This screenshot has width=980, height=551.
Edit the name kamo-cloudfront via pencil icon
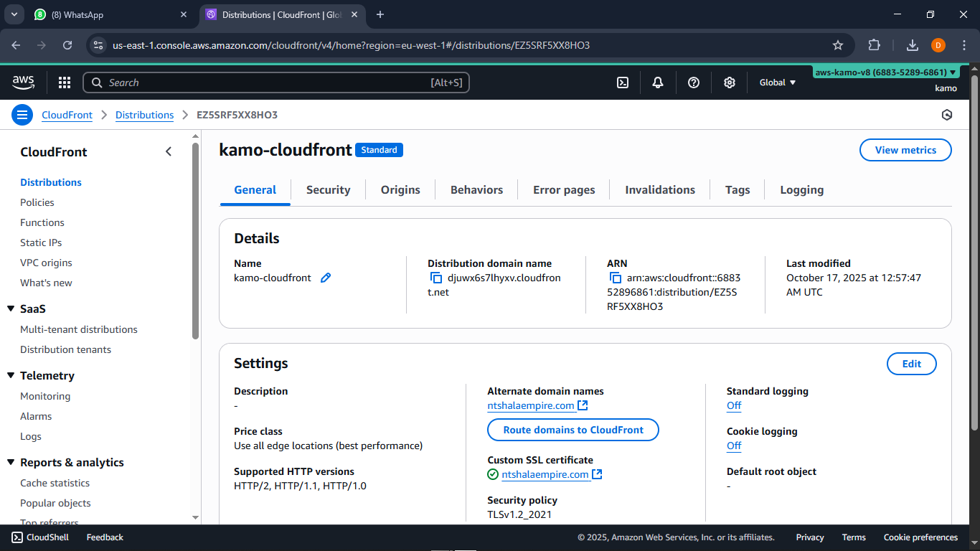pyautogui.click(x=326, y=278)
